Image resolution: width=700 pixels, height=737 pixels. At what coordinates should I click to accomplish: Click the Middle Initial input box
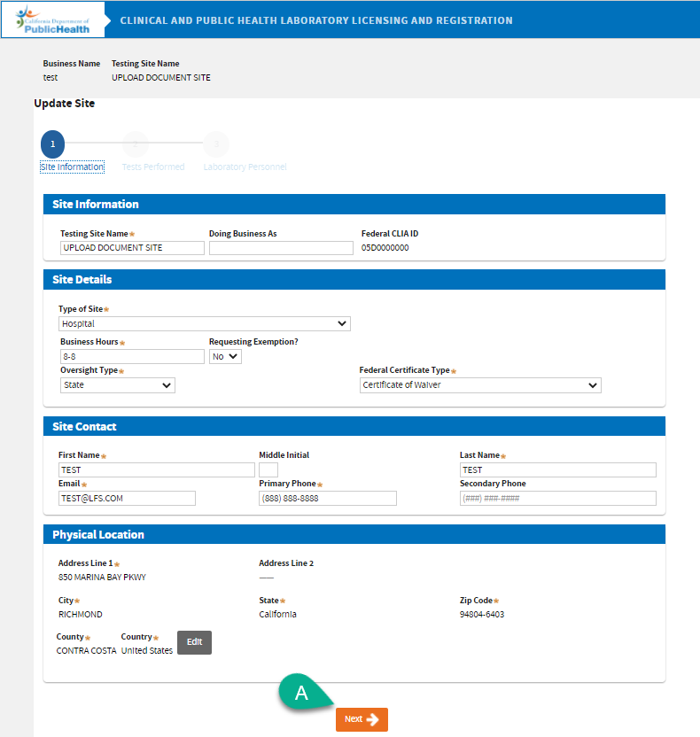(x=268, y=469)
